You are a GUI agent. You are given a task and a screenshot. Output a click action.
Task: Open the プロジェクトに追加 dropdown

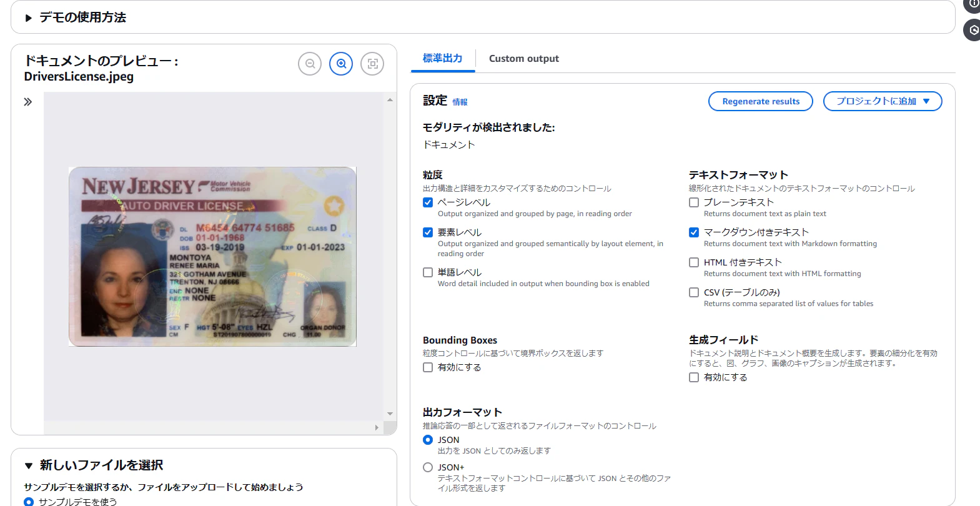tap(883, 101)
